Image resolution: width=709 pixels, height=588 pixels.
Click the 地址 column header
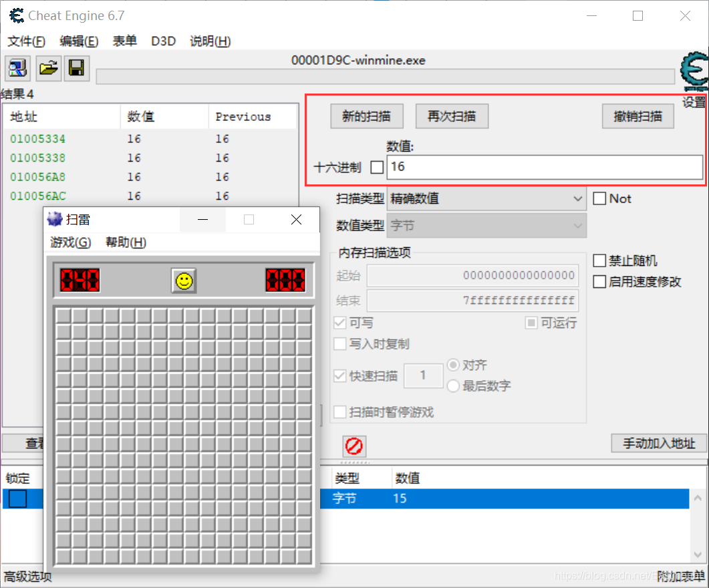(x=62, y=117)
